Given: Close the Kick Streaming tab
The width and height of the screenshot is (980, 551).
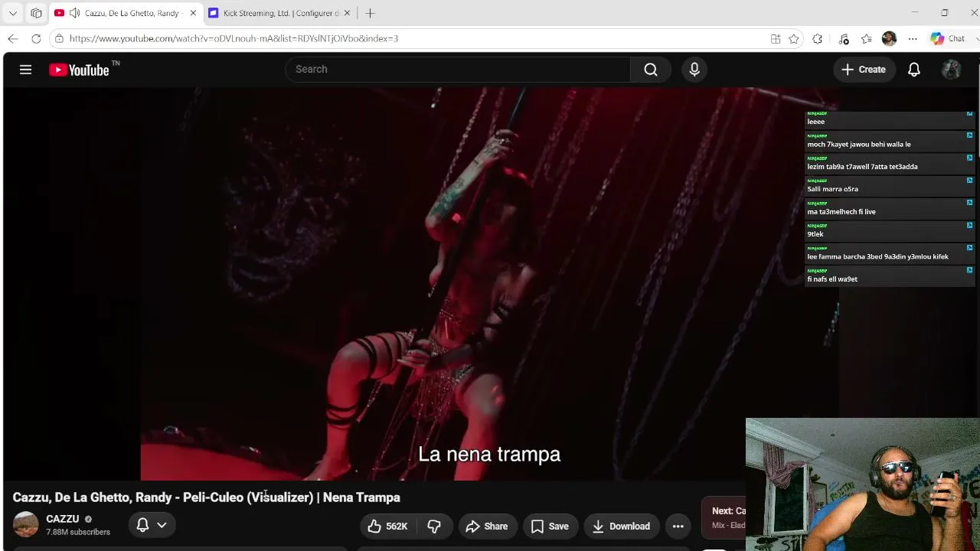Looking at the screenshot, I should point(347,13).
